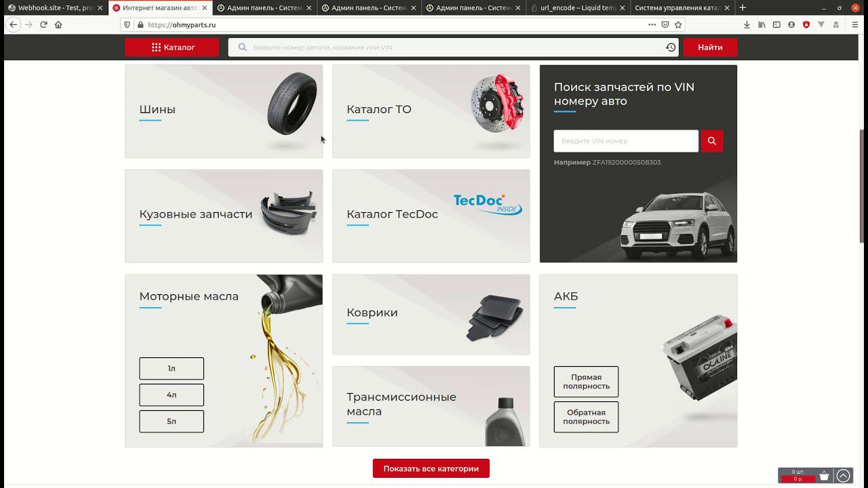The width and height of the screenshot is (868, 488).
Task: Open Кузовные запчасти category
Action: pyautogui.click(x=224, y=216)
